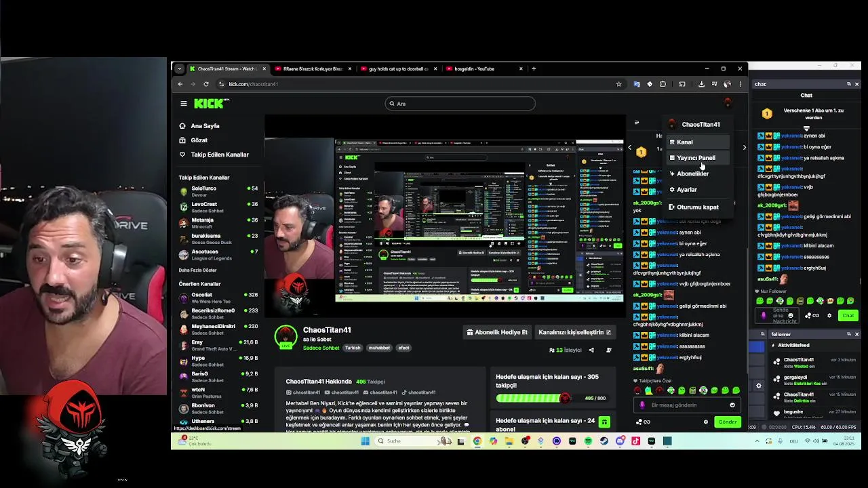
Task: Open the Metaraja followed channel
Action: click(218, 223)
